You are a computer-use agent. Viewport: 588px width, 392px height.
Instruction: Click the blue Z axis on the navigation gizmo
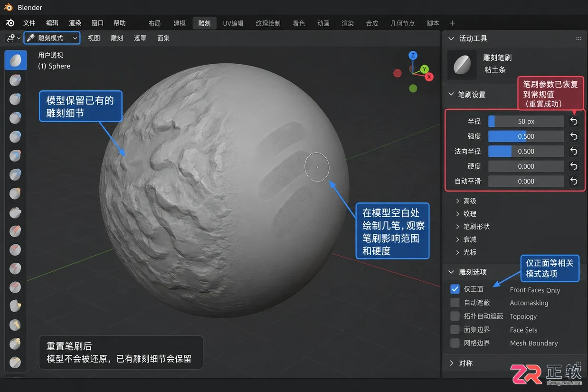413,56
